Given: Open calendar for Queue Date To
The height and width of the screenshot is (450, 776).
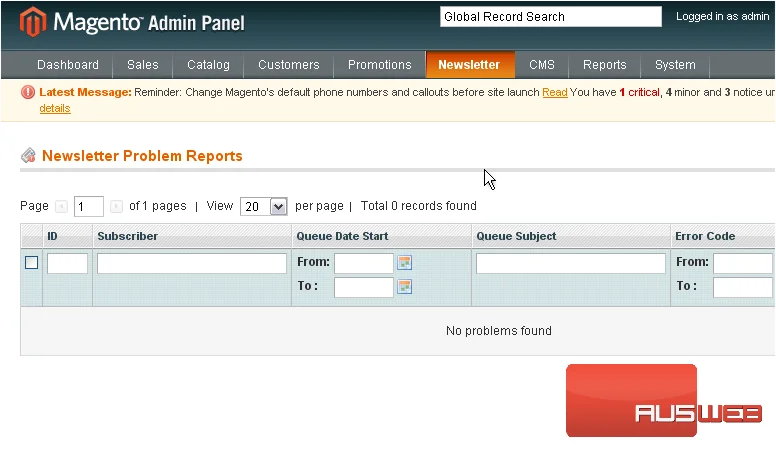Looking at the screenshot, I should point(404,286).
